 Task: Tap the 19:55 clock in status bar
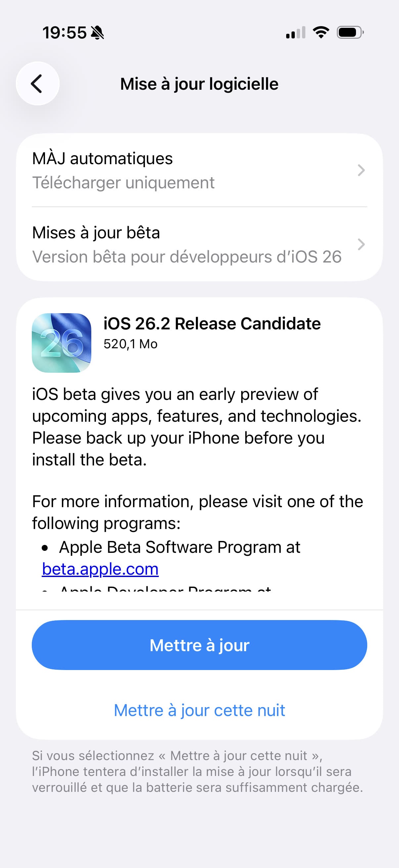(x=64, y=33)
